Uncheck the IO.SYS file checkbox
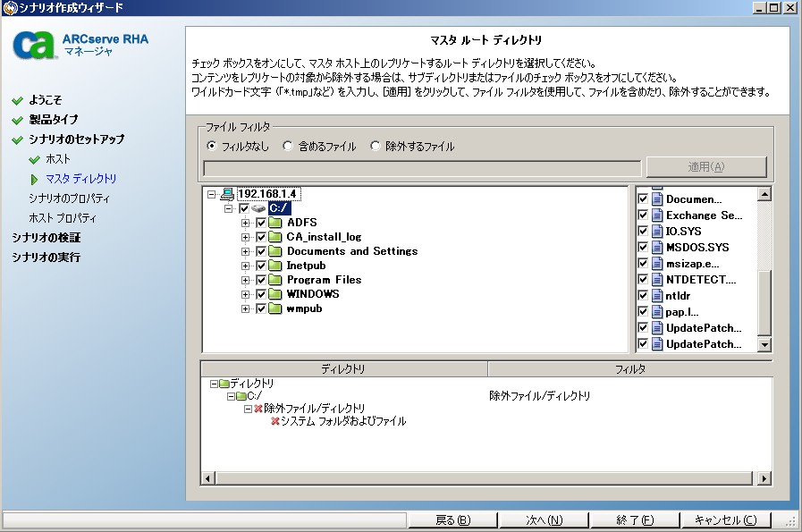This screenshot has width=802, height=532. (644, 232)
